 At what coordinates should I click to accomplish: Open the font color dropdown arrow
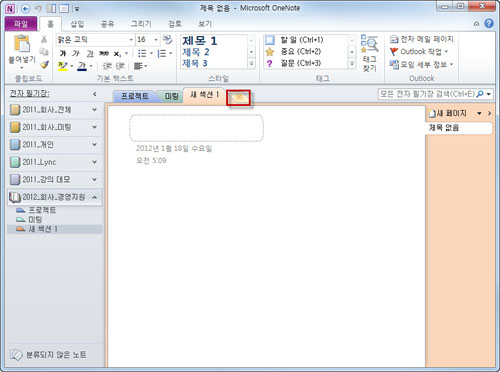(91, 66)
